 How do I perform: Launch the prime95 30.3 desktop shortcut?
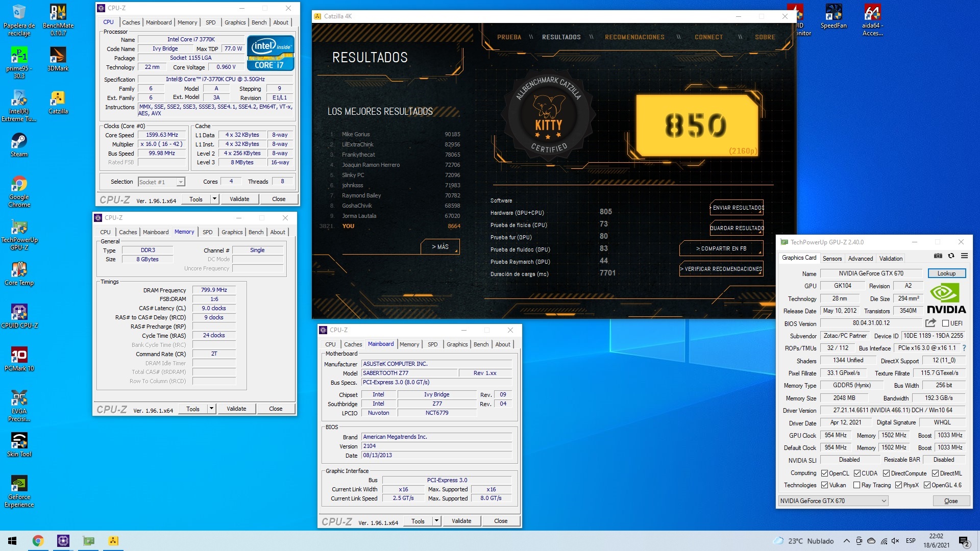coord(19,63)
